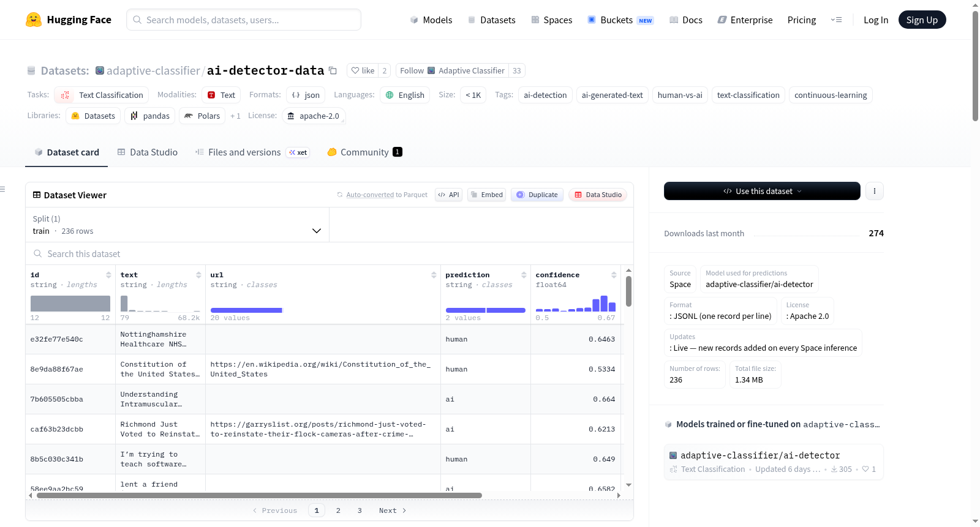The height and width of the screenshot is (527, 980).
Task: Show the +1 additional libraries
Action: click(235, 116)
